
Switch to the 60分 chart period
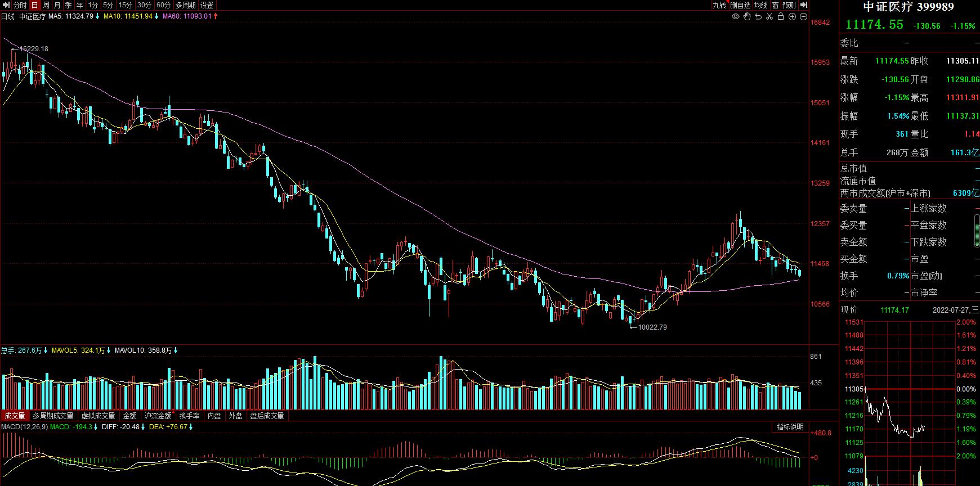[x=164, y=5]
